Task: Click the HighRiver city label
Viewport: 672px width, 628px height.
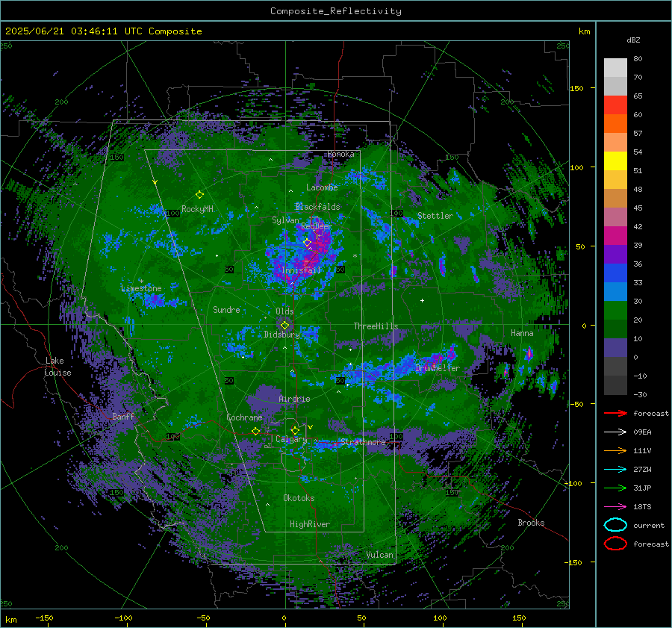Action: point(310,524)
